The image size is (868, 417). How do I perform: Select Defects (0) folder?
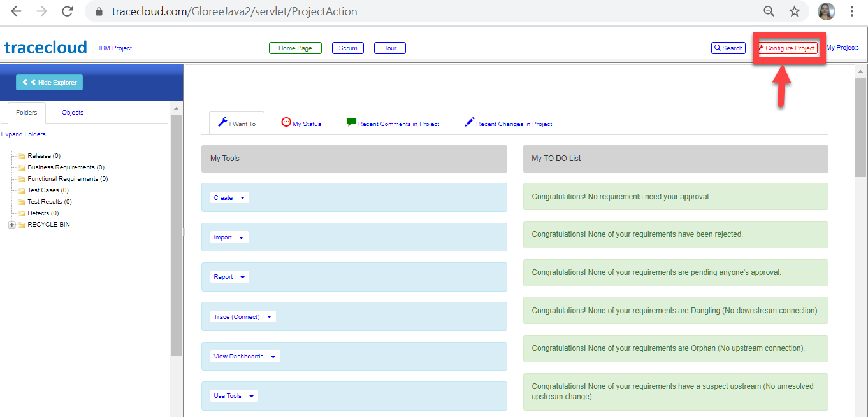pyautogui.click(x=43, y=213)
